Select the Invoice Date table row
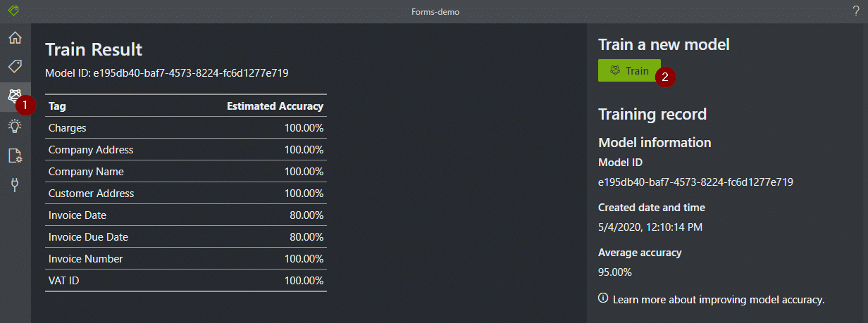 185,215
